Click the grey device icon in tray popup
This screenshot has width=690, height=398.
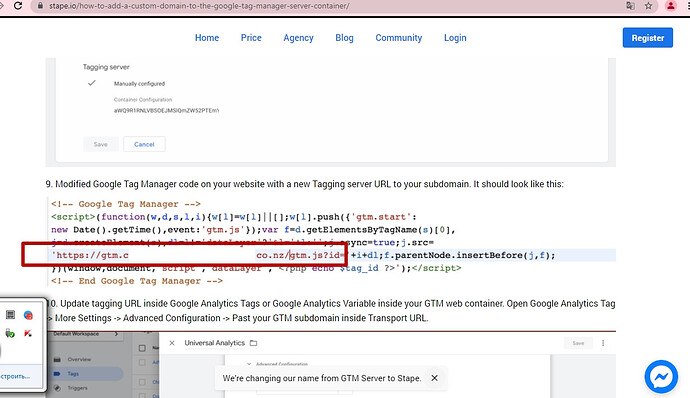[x=11, y=315]
